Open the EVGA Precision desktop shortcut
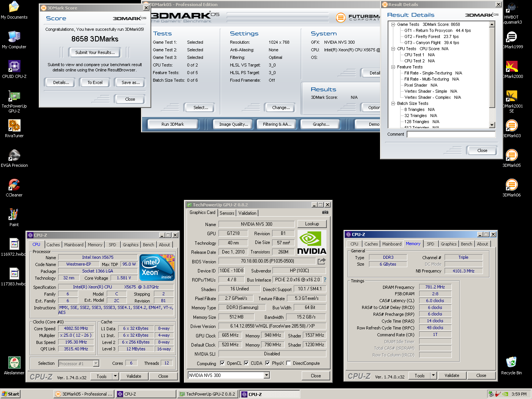The height and width of the screenshot is (399, 532). (x=14, y=158)
